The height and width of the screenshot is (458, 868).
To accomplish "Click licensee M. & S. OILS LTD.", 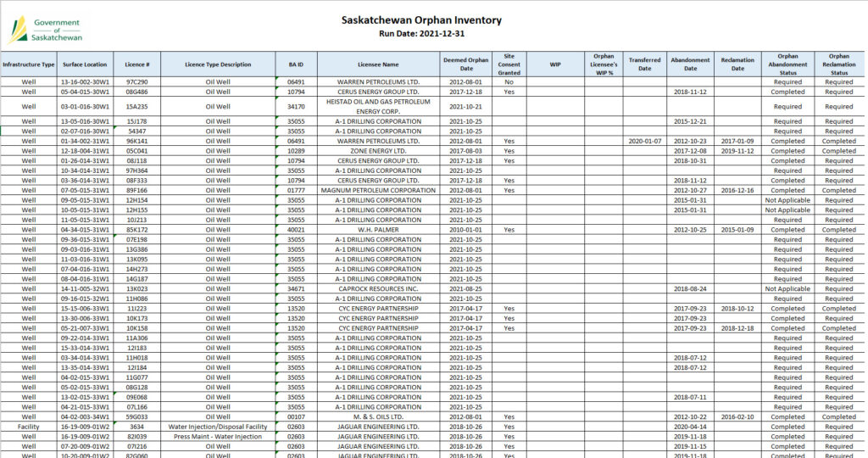I will 378,416.
